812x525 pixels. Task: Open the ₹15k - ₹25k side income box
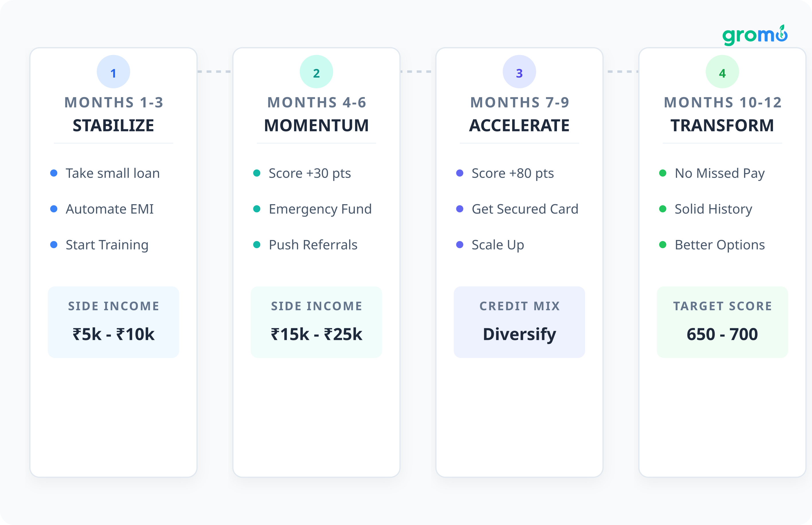tap(316, 322)
